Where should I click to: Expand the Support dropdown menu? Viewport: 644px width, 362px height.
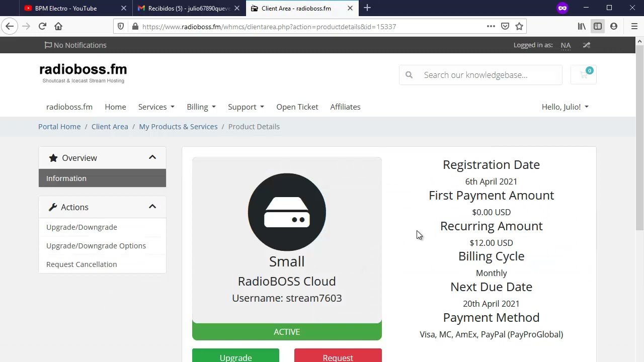coord(246,107)
